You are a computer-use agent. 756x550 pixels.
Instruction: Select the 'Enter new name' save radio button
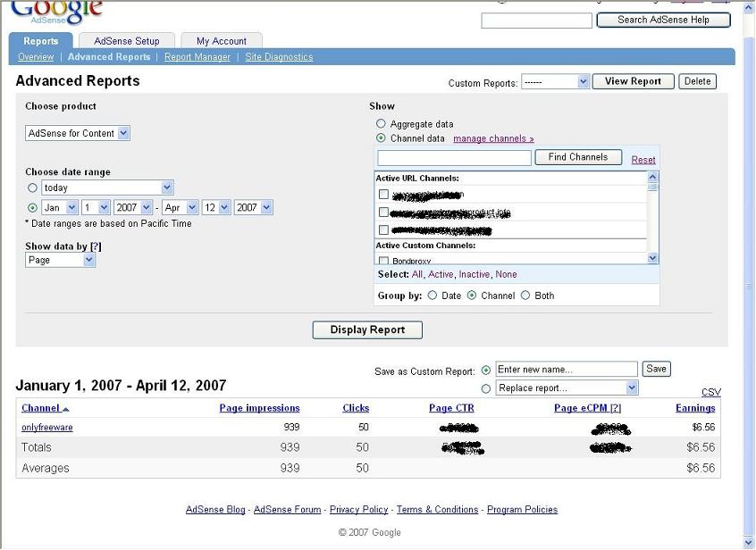tap(486, 370)
